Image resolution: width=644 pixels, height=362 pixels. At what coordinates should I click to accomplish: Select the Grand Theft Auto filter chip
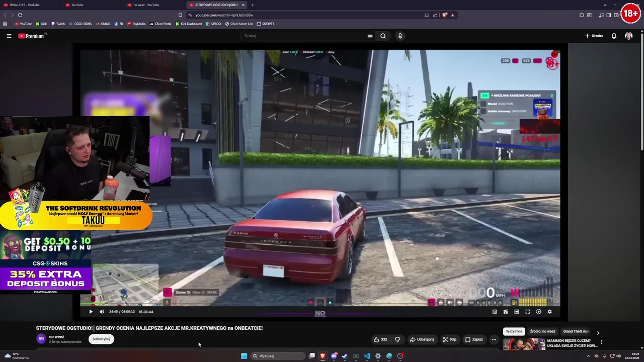pos(577,331)
